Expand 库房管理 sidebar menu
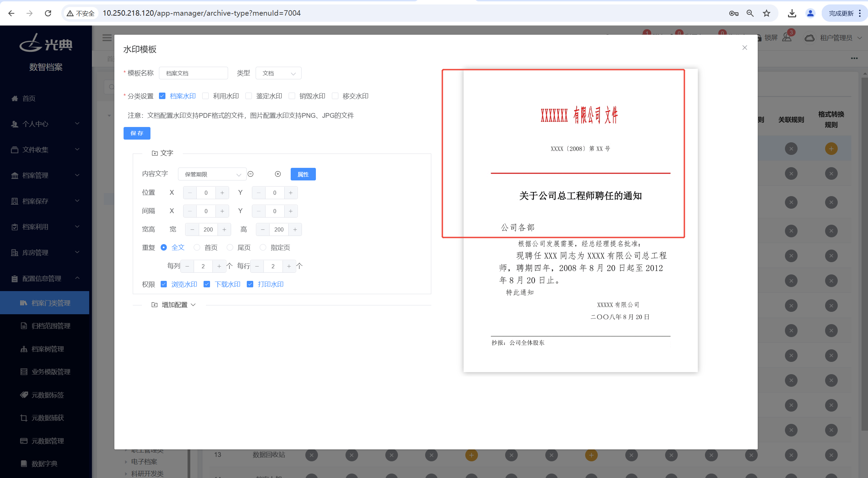Image resolution: width=868 pixels, height=478 pixels. (x=46, y=253)
